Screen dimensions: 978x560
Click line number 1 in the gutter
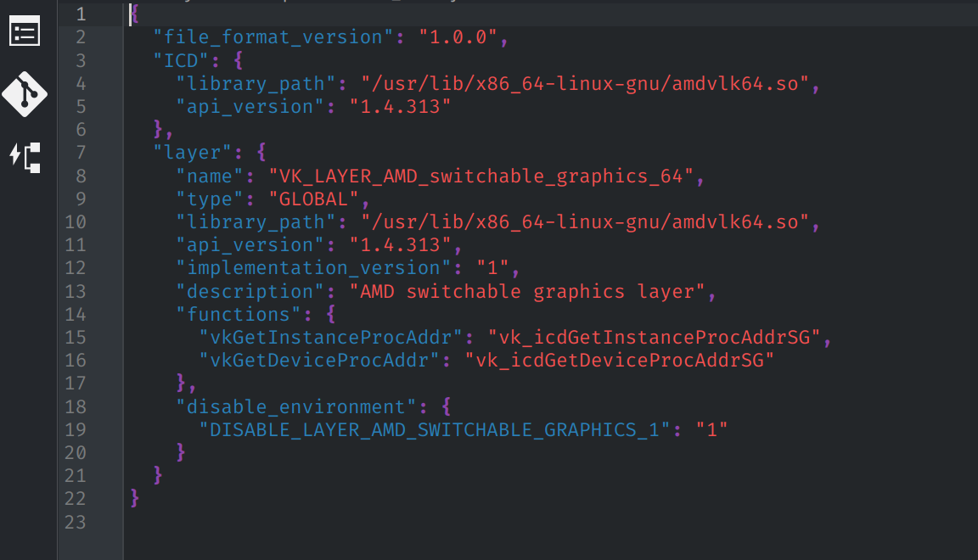[81, 14]
